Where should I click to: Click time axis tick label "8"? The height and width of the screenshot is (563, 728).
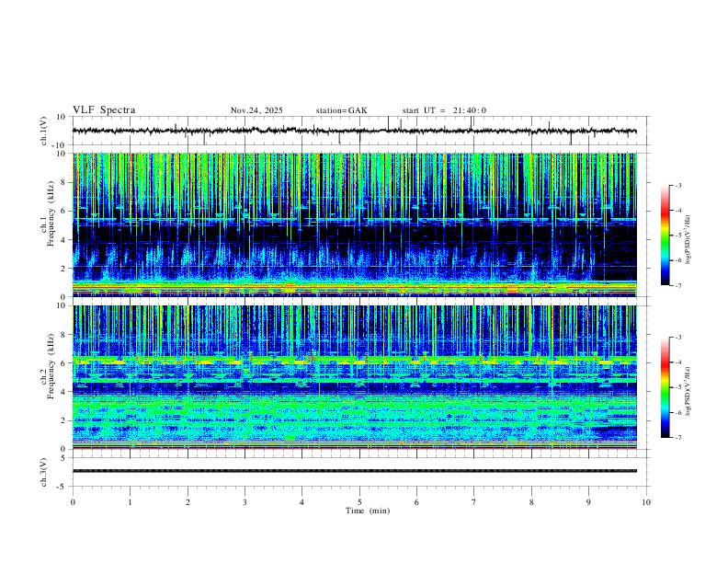point(531,502)
